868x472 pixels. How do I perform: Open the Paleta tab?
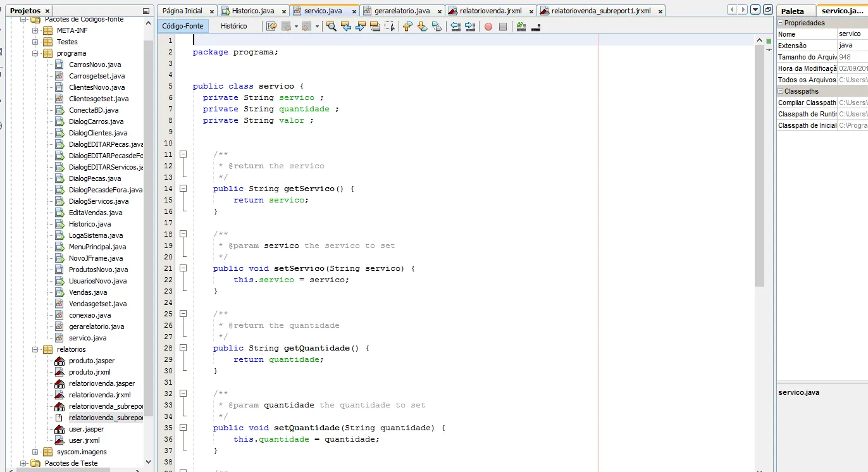pyautogui.click(x=793, y=11)
